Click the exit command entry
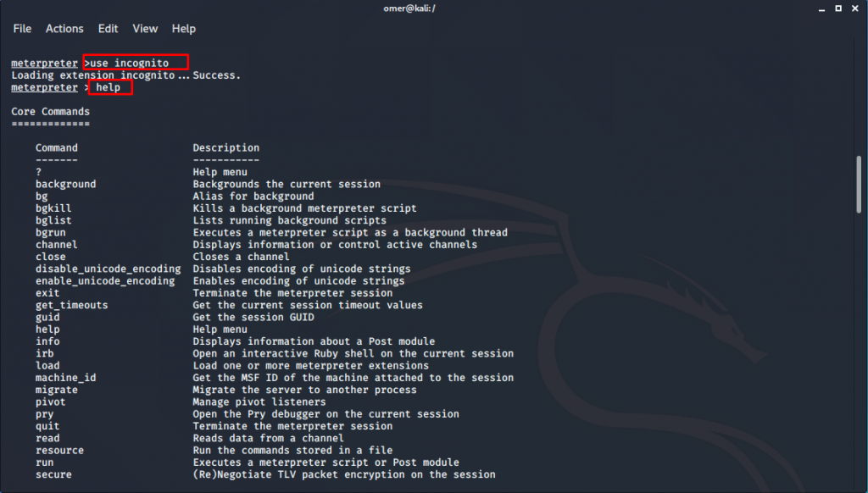 pyautogui.click(x=47, y=292)
